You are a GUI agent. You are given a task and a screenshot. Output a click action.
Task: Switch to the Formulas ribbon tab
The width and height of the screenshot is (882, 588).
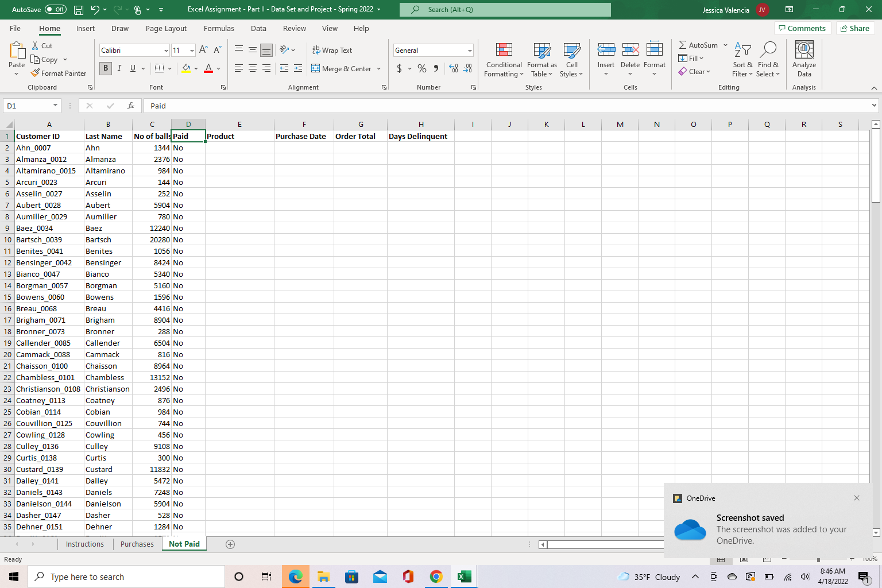[x=219, y=28]
